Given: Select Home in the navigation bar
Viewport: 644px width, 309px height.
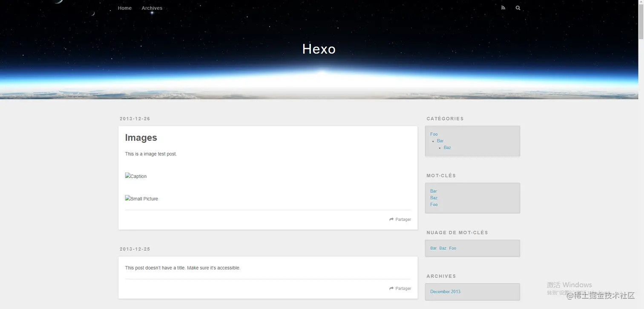Looking at the screenshot, I should (x=124, y=8).
